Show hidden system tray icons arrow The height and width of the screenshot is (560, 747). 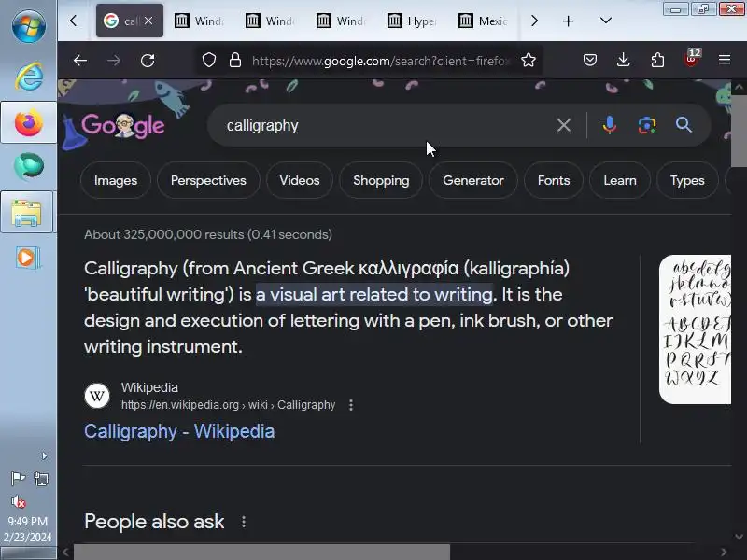coord(44,456)
